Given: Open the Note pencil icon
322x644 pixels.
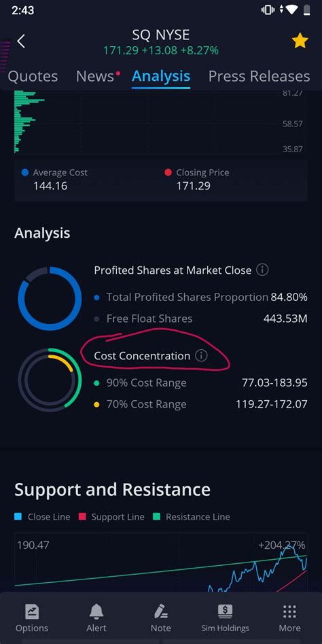Looking at the screenshot, I should click(160, 611).
